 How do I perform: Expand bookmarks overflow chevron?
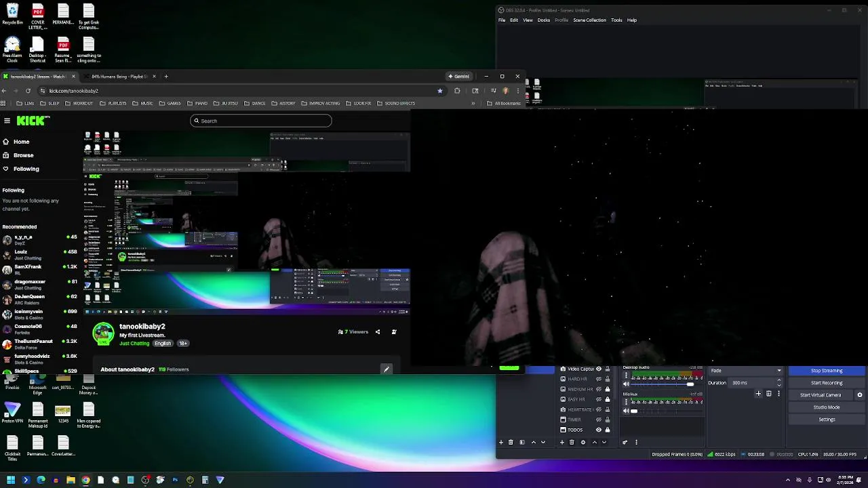tap(473, 104)
